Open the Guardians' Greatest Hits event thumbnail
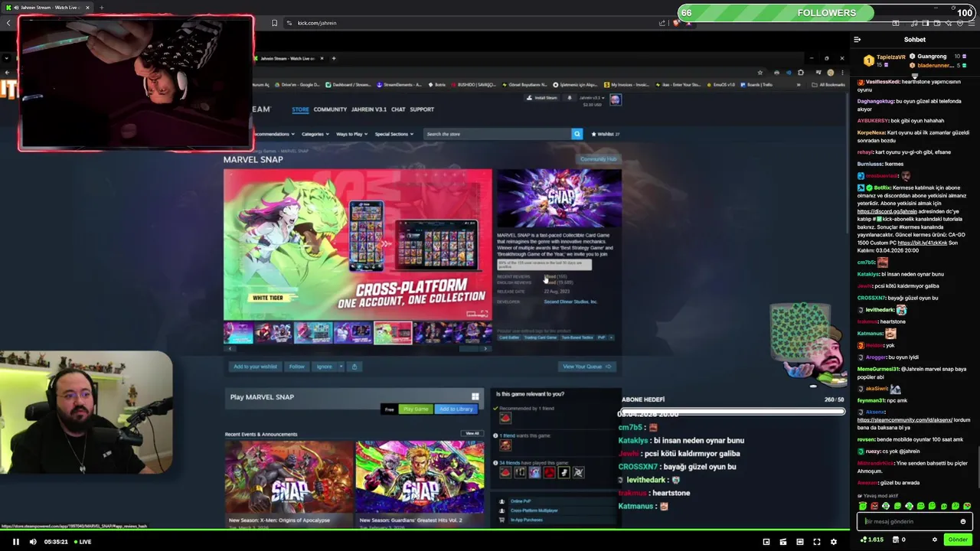Viewport: 980px width, 551px height. point(420,476)
